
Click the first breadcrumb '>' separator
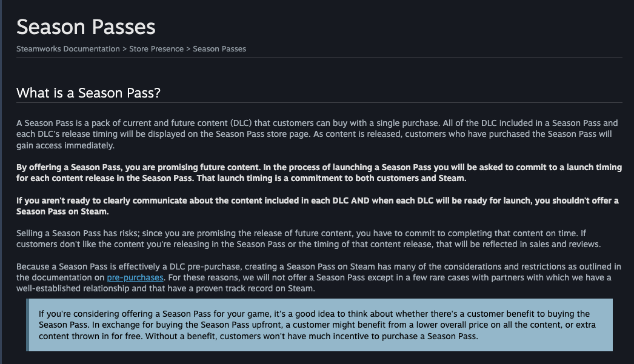[x=124, y=49]
